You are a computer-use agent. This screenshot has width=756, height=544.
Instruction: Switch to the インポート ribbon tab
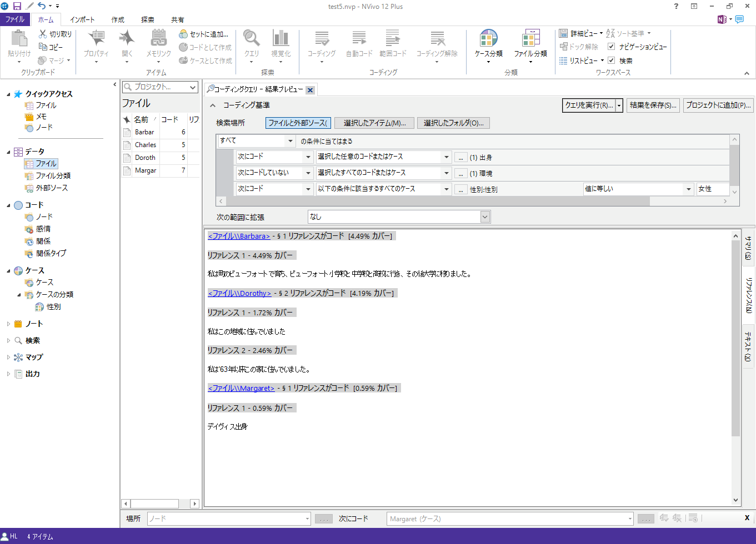click(x=82, y=19)
